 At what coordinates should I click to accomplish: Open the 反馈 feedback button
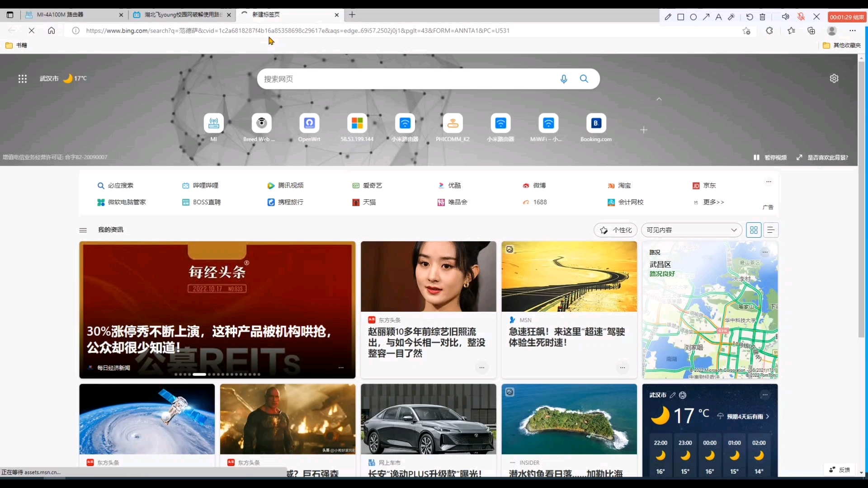pyautogui.click(x=840, y=470)
